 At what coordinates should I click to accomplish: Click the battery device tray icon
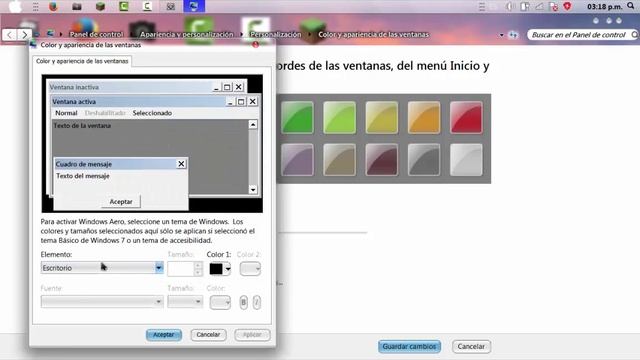525,7
